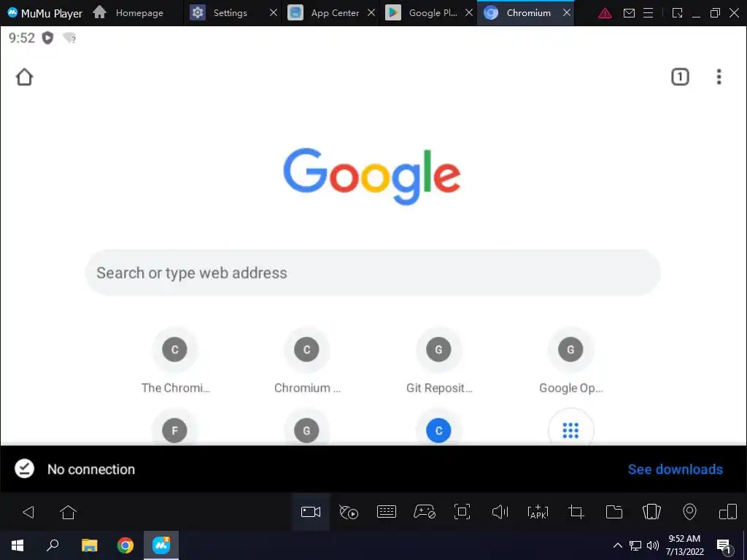
Task: Click the red warning triangle icon
Action: (x=605, y=13)
